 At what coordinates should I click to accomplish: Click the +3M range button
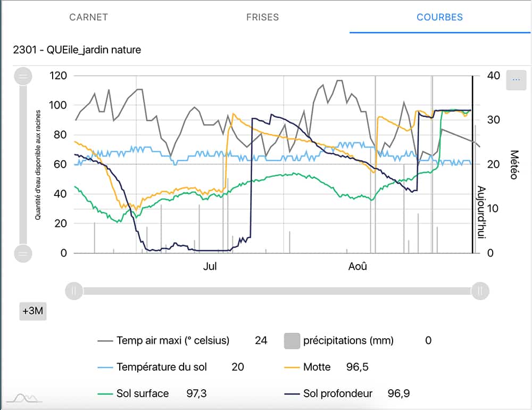(33, 311)
